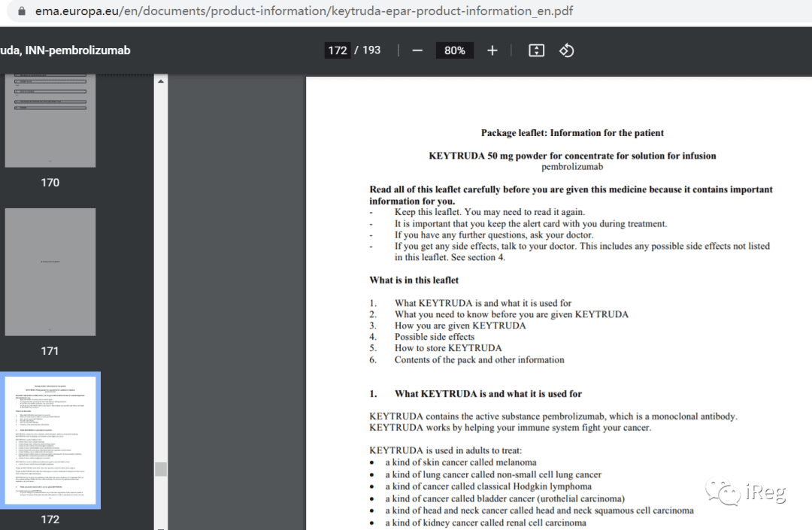This screenshot has width=812, height=530.
Task: Select the highlighted page 172 thumbnail
Action: [50, 441]
